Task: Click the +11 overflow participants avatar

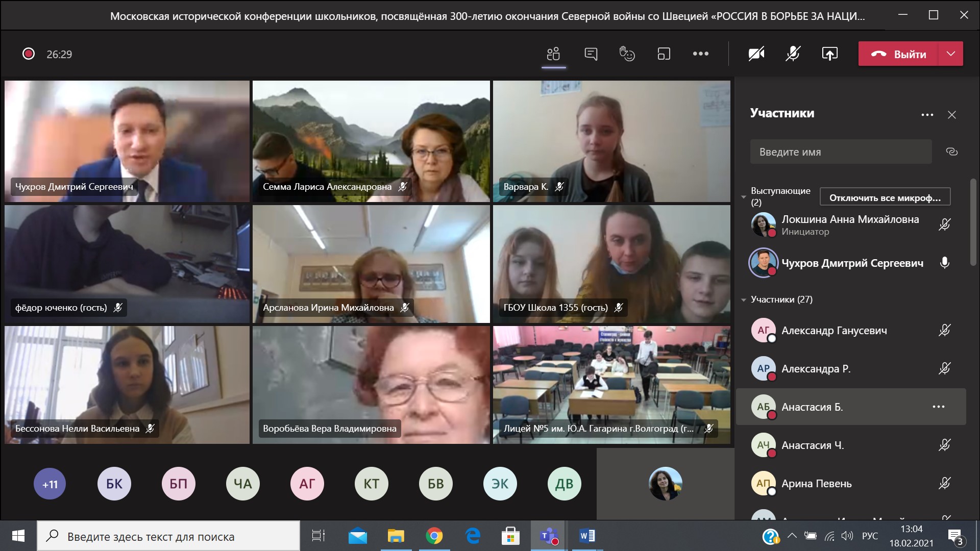Action: (50, 484)
